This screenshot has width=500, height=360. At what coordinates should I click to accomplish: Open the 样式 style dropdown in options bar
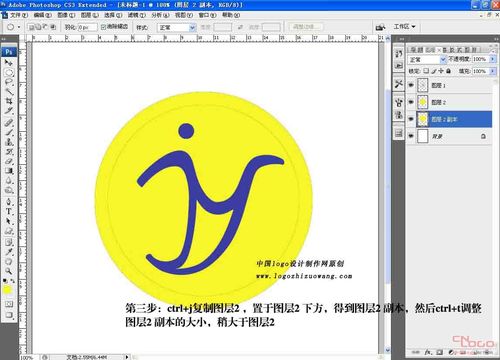[176, 27]
